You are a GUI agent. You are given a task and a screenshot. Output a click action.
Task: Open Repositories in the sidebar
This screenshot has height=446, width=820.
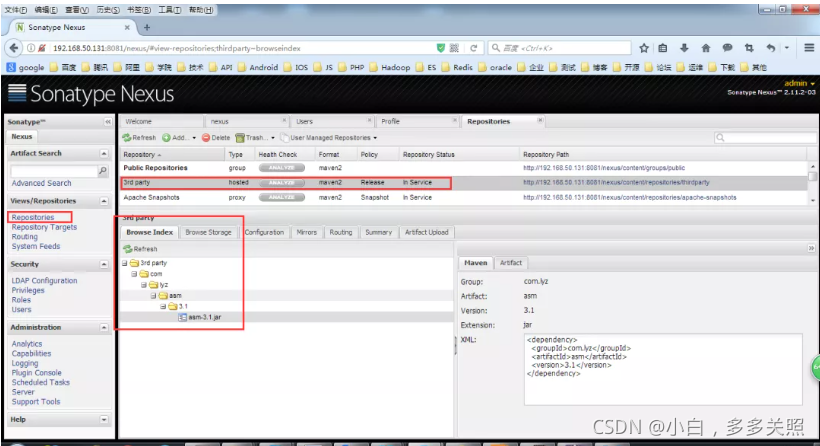pos(33,217)
